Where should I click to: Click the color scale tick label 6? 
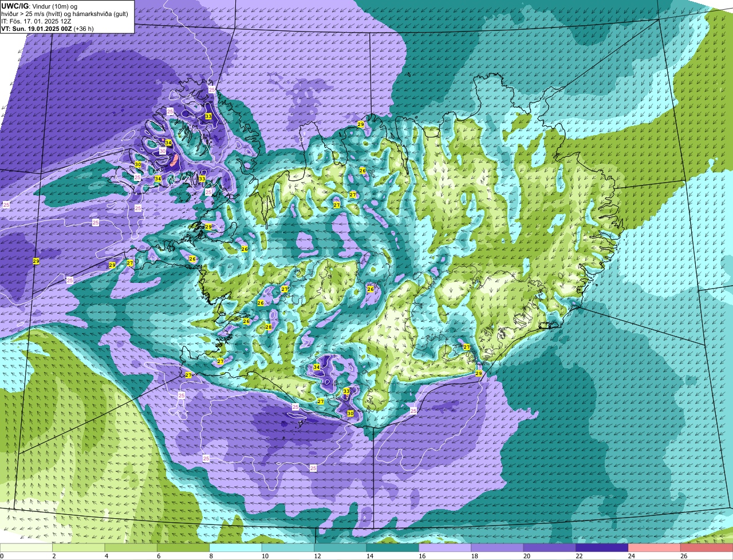[x=158, y=556]
